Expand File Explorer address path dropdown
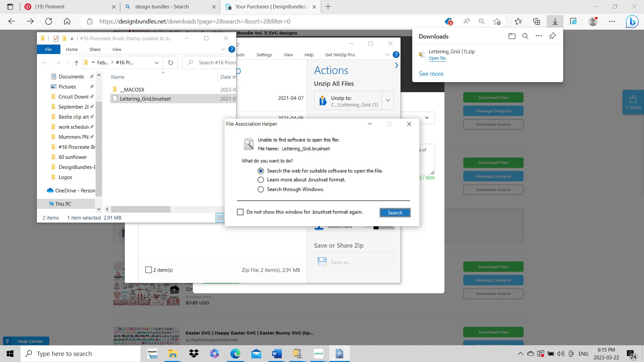644x362 pixels. point(157,63)
